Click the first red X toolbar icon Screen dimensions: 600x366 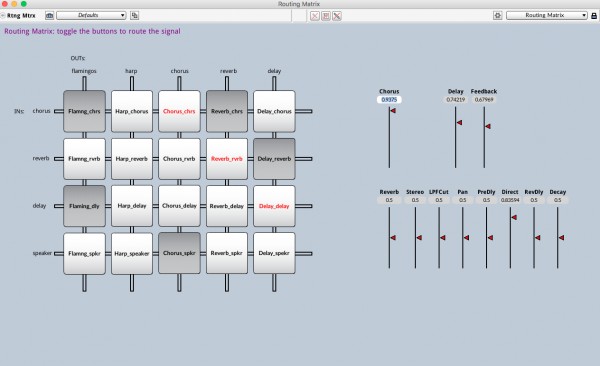[x=315, y=16]
